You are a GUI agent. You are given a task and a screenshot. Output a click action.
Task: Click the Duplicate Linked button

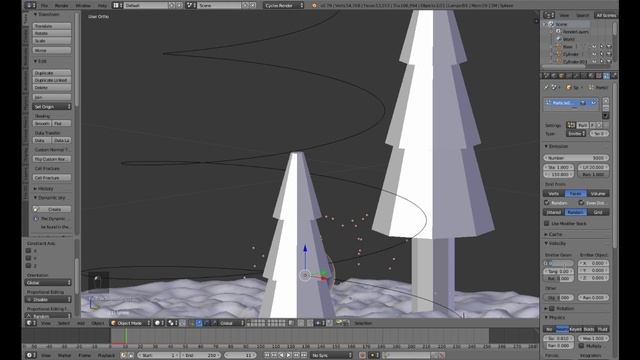(x=52, y=80)
